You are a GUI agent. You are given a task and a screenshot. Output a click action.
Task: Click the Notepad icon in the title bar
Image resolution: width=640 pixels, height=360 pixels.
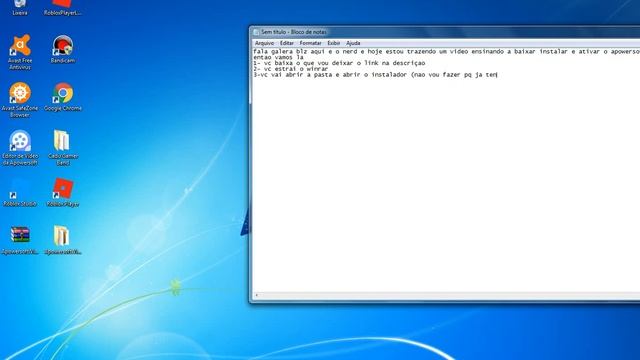point(256,32)
